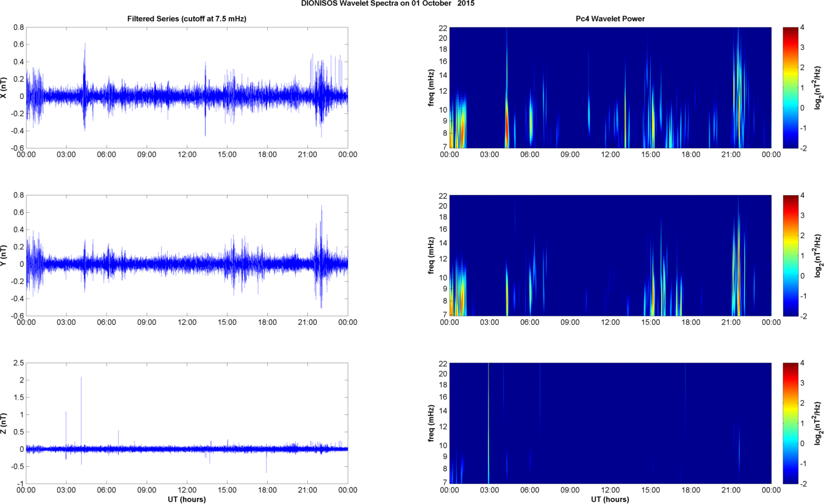Select 'Filtered Series (cutoff at 7.5 mHz)' heading

187,19
